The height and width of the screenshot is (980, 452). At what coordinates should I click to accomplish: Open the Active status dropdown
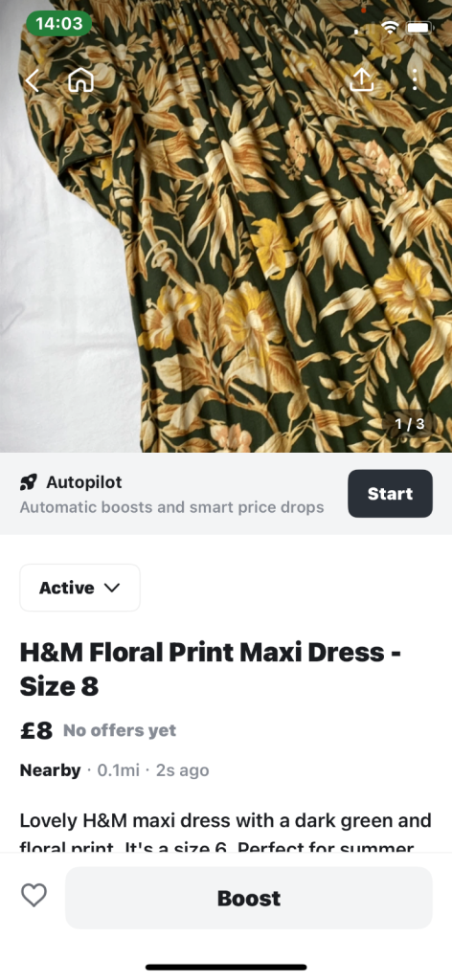(80, 588)
